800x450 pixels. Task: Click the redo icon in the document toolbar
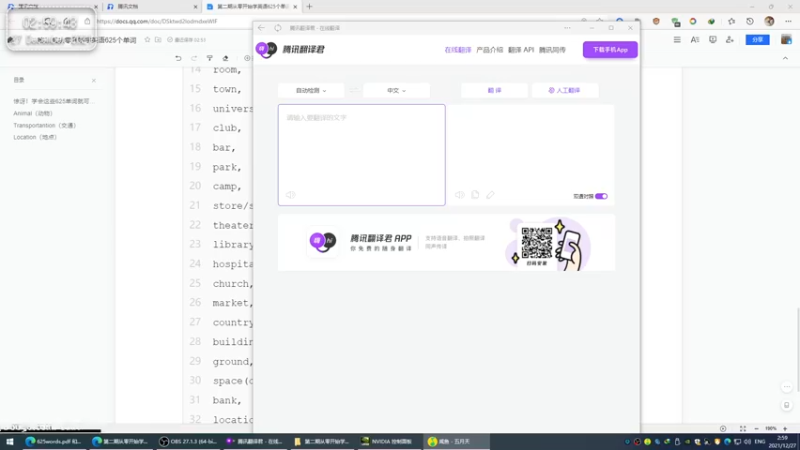pos(194,58)
